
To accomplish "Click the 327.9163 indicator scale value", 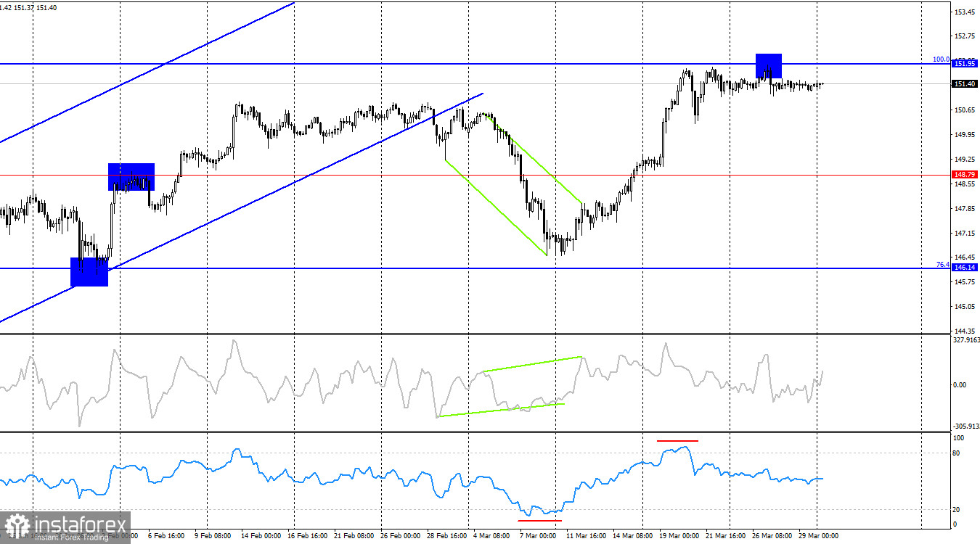I will (966, 339).
